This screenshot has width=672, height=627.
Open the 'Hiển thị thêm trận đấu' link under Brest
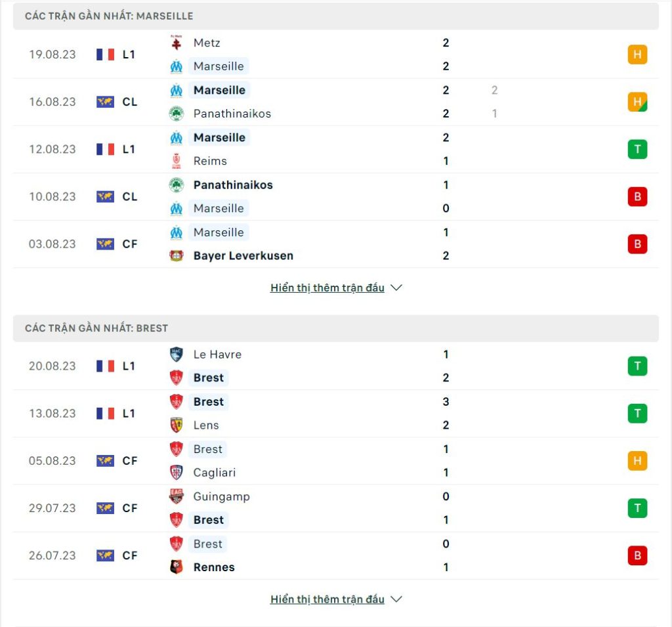tap(327, 599)
